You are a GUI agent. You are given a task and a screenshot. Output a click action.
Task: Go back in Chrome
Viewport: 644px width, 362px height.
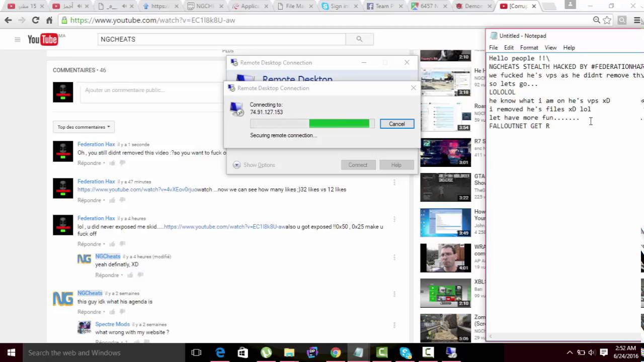[8, 20]
